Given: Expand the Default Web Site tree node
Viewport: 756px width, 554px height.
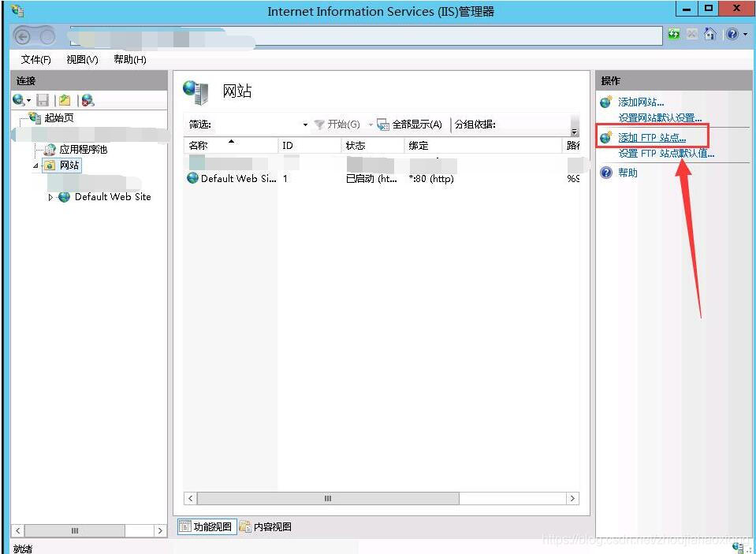Looking at the screenshot, I should (50, 197).
